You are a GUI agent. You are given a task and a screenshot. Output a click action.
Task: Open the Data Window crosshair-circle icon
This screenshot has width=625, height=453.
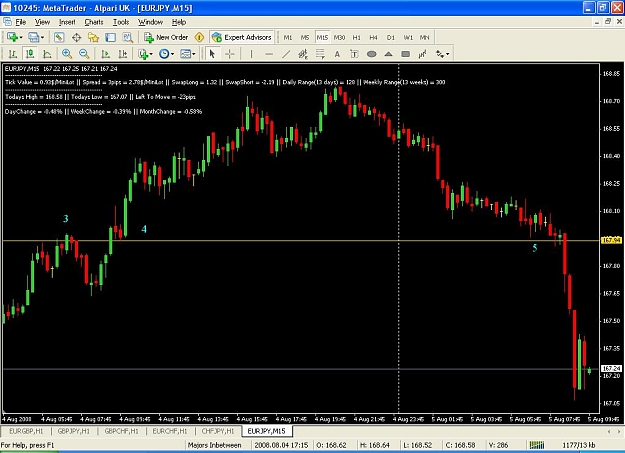click(76, 37)
